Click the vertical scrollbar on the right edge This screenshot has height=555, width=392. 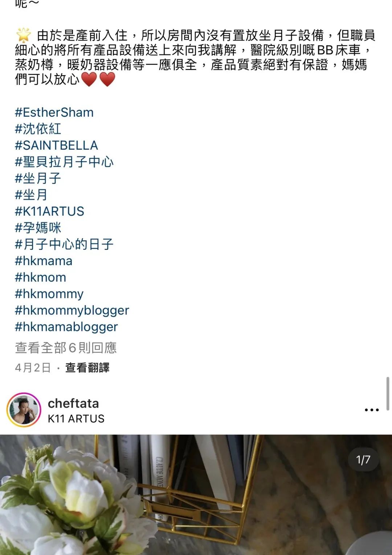point(388,394)
